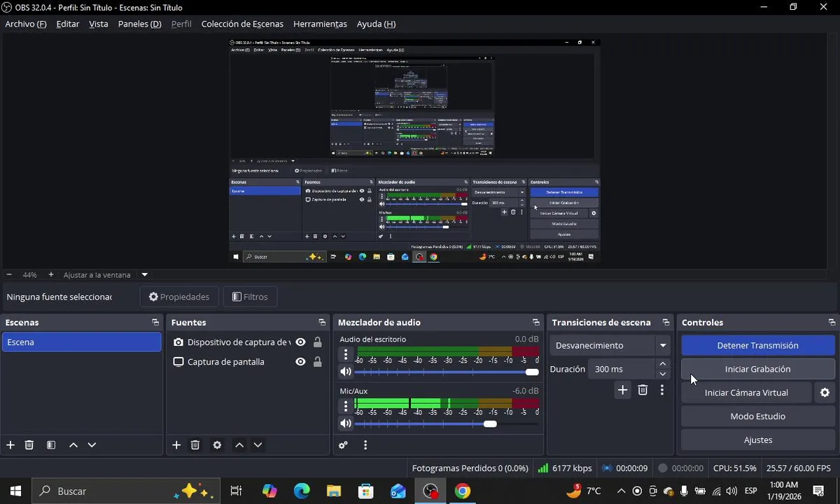
Task: Move scene down with arrow in Escenas
Action: pos(92,444)
